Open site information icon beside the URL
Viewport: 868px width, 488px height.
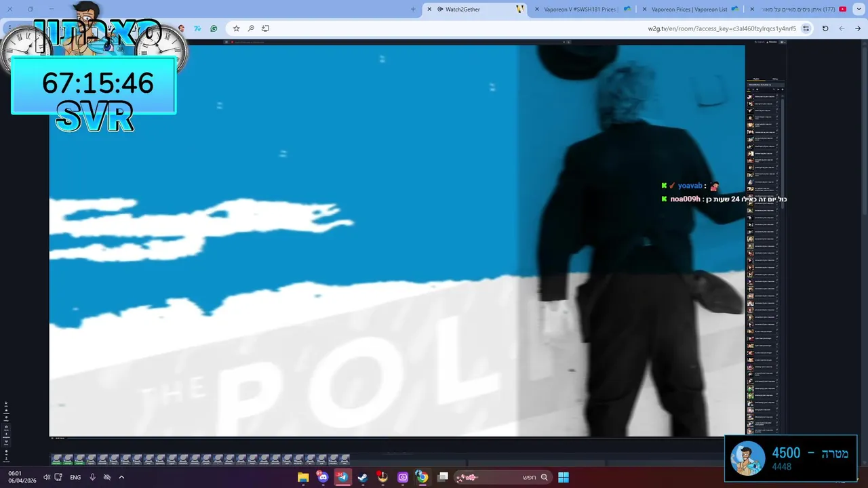(806, 28)
